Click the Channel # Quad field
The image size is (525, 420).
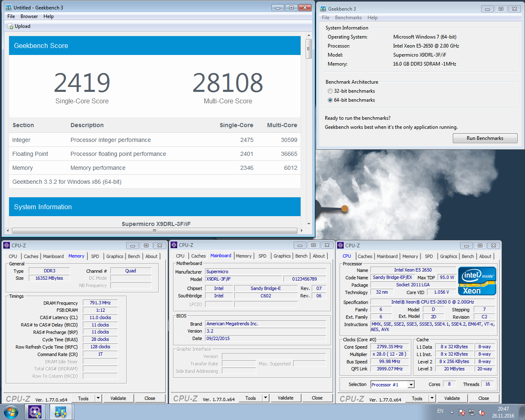tap(131, 271)
